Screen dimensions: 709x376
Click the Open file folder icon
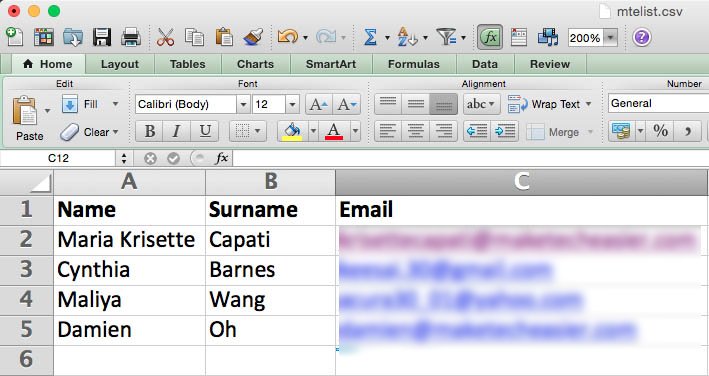tap(73, 37)
